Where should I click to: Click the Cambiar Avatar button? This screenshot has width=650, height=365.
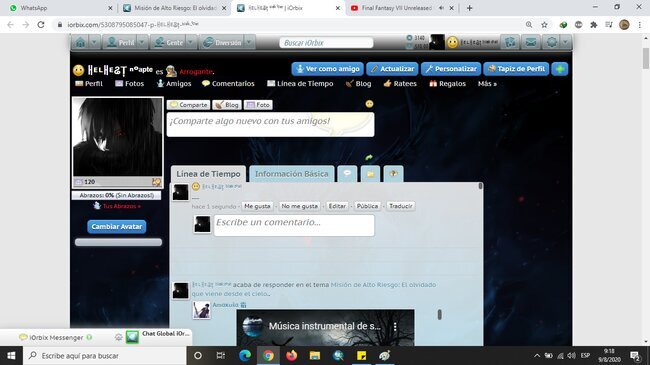pyautogui.click(x=116, y=226)
